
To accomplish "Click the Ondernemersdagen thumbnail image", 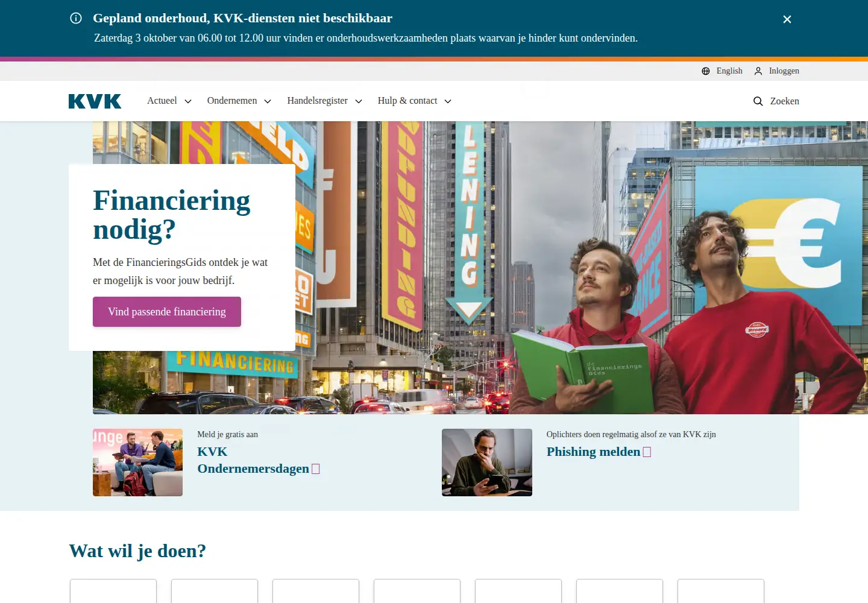I will [137, 463].
